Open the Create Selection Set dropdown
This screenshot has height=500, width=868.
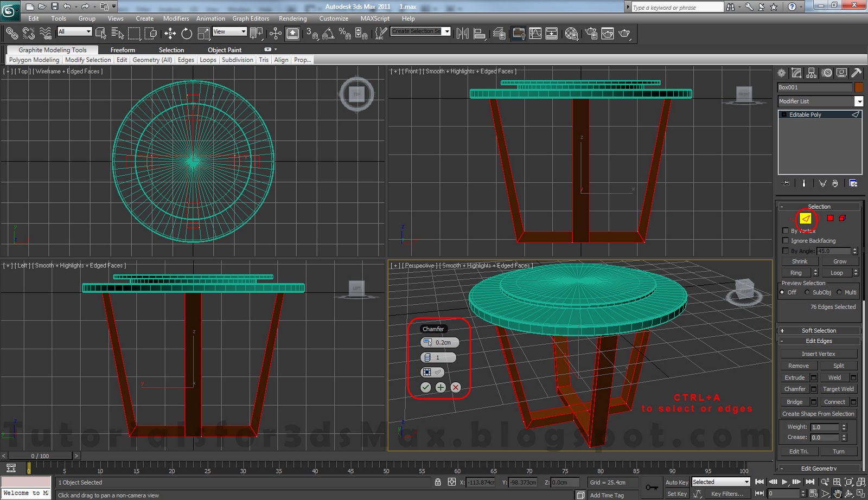pyautogui.click(x=446, y=31)
